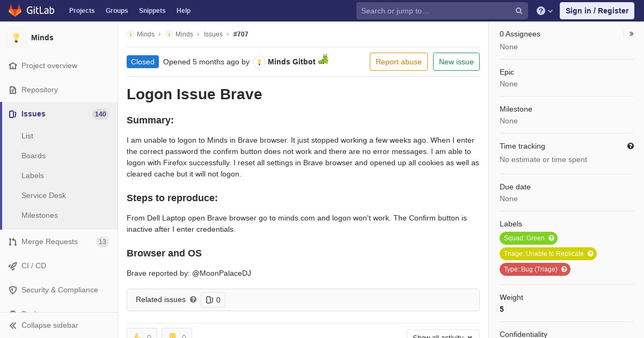The width and height of the screenshot is (644, 338).
Task: Click the Project overview home icon
Action: (13, 65)
